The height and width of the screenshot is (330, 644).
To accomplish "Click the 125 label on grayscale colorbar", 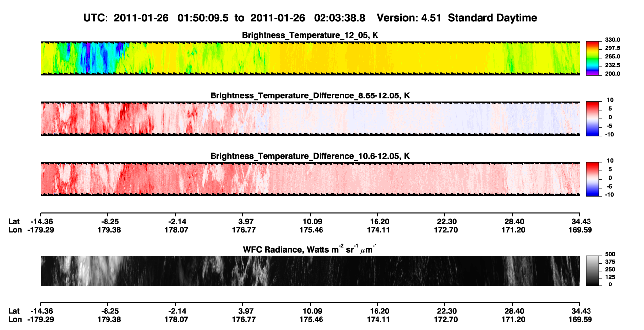I will [x=611, y=277].
